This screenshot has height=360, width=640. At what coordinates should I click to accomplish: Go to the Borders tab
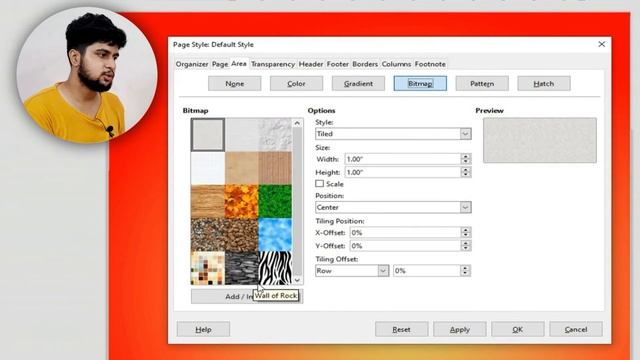[x=365, y=64]
